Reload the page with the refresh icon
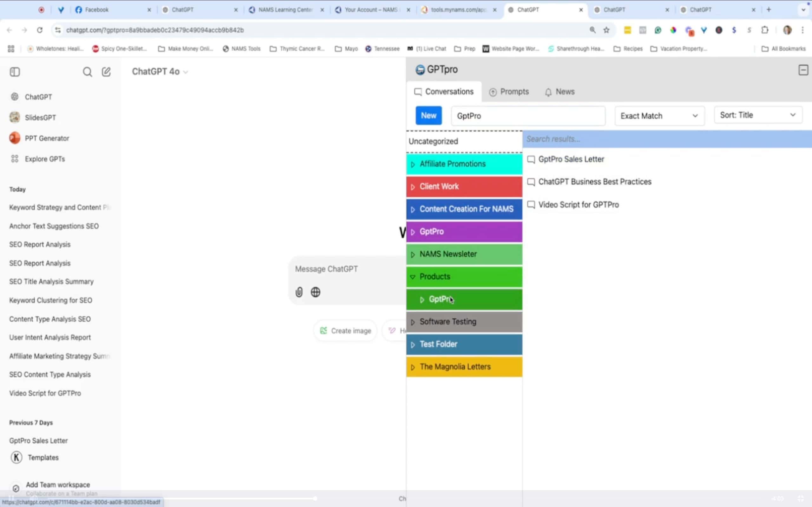 pyautogui.click(x=40, y=30)
